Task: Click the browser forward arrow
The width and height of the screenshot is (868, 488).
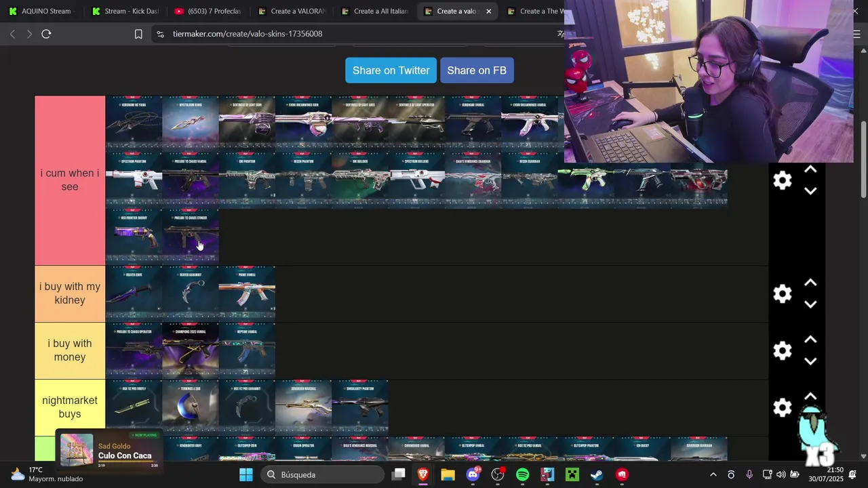Action: click(x=29, y=34)
